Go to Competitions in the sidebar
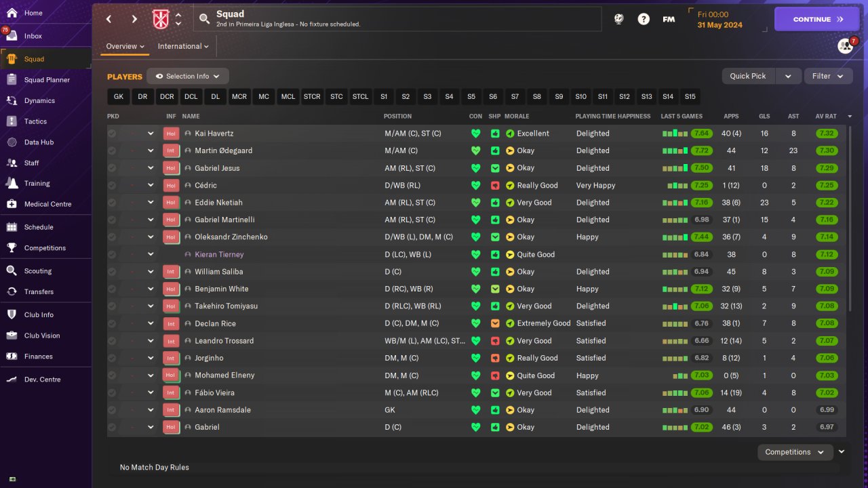Screen dimensions: 868x488 click(45, 248)
